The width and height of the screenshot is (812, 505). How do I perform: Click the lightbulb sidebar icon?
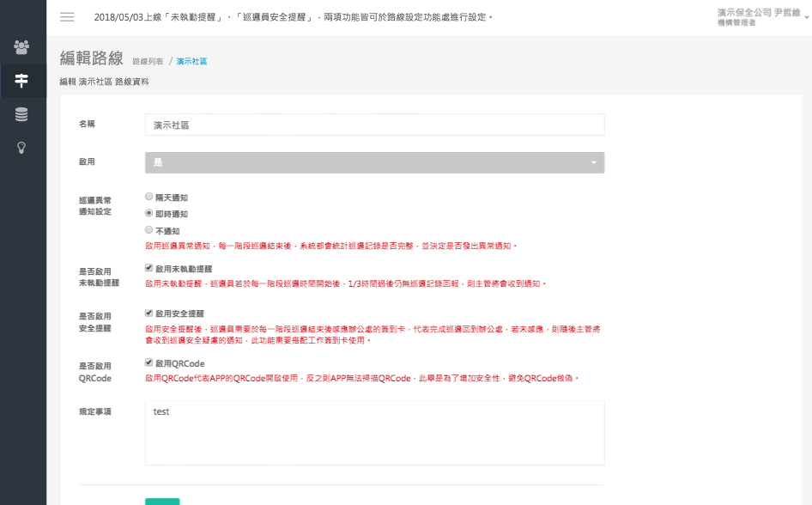pos(21,147)
